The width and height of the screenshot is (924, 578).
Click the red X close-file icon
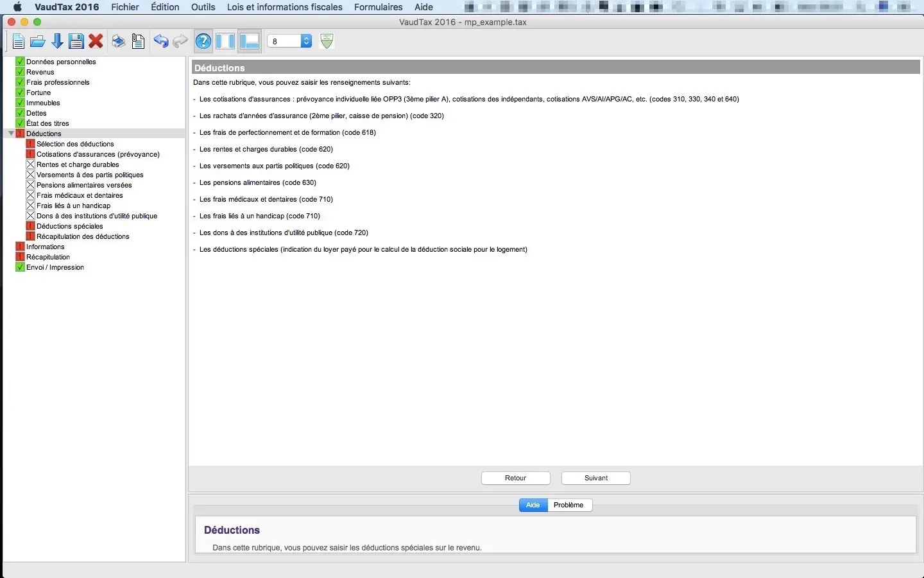[x=96, y=42]
